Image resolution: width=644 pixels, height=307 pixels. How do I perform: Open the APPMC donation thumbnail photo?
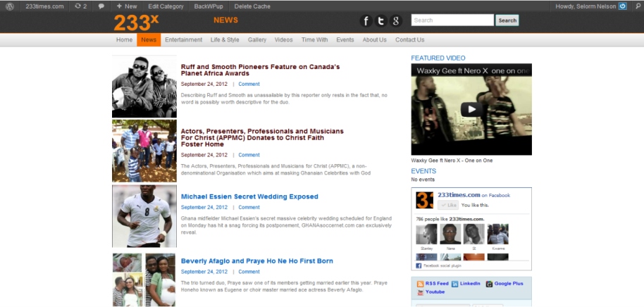[144, 151]
